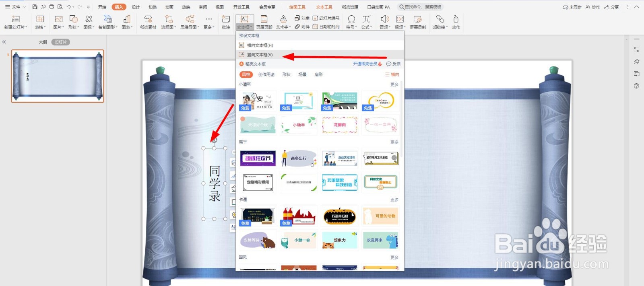Image resolution: width=644 pixels, height=286 pixels.
Task: Insert Slide Number (幻灯片编号)
Action: 326,18
